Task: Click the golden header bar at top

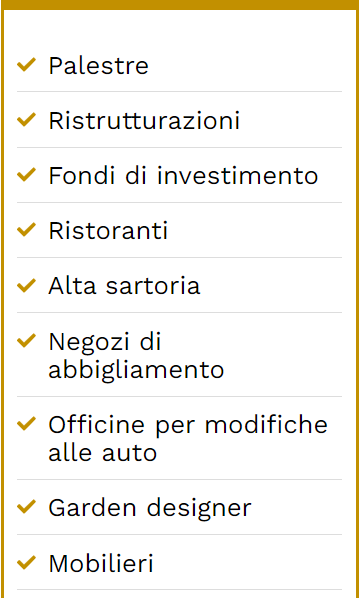Action: click(x=179, y=5)
